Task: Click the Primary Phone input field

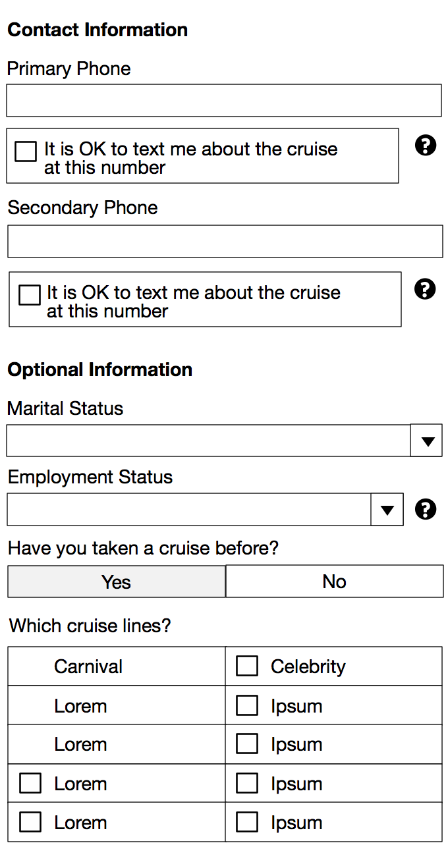Action: pos(224,101)
